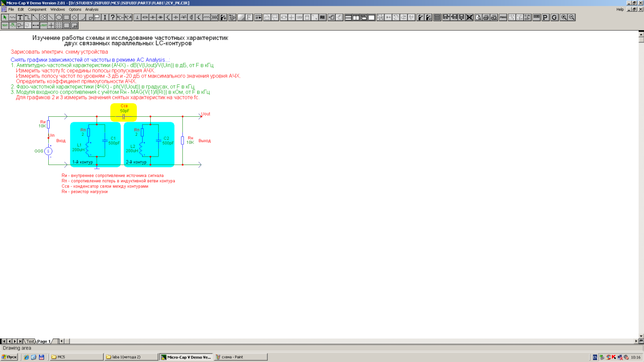The image size is (644, 362).
Task: Zoom in with magnifier plus icon
Action: pos(564,18)
